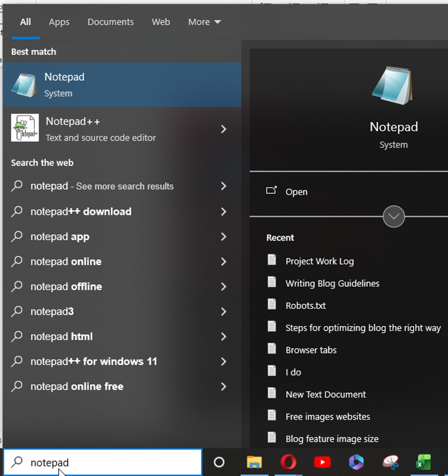Click the large Notepad icon in preview pane
Viewport: 448px width, 476px height.
coord(393,85)
